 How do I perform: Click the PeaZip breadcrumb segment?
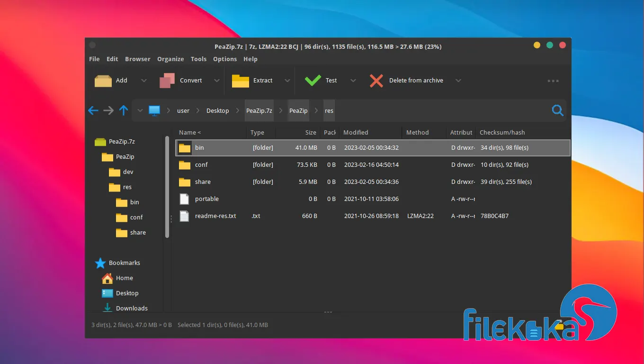click(x=298, y=110)
